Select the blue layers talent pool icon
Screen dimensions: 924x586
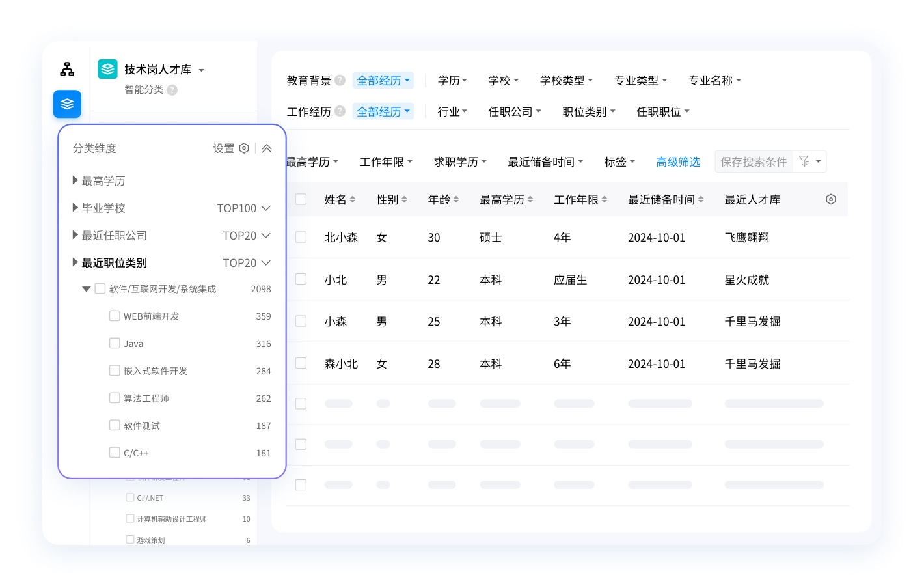pos(67,104)
